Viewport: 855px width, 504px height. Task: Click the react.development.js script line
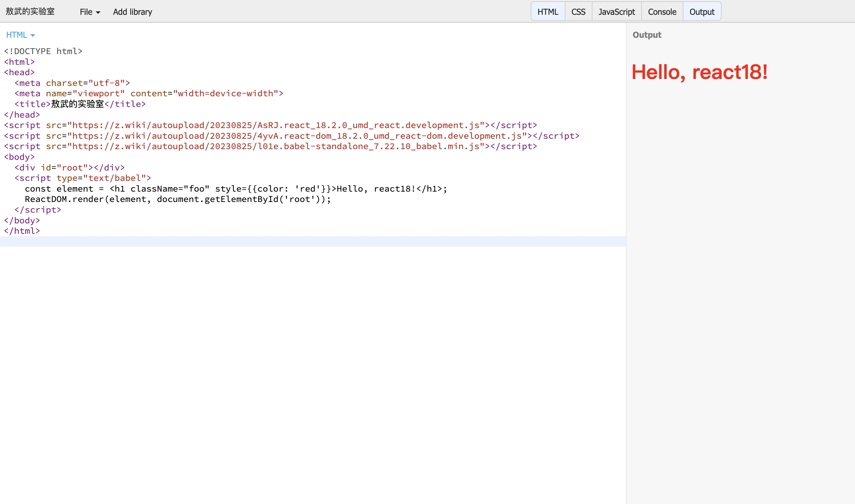[270, 125]
